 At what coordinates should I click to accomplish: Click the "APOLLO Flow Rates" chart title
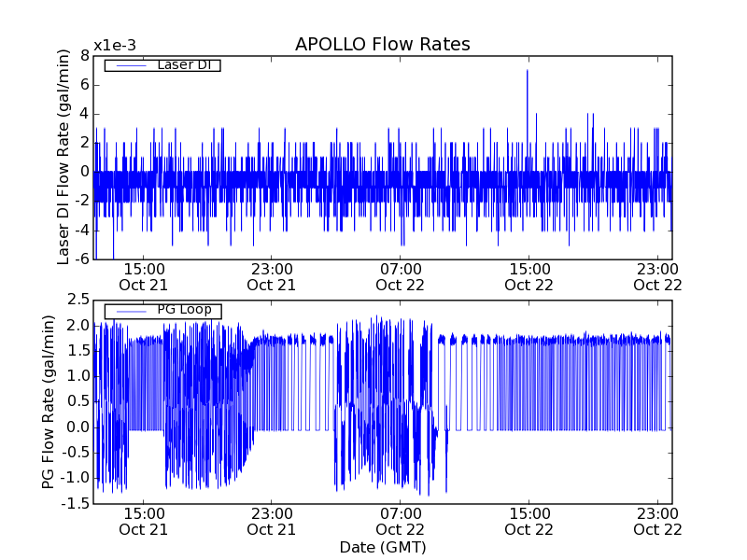pyautogui.click(x=382, y=45)
